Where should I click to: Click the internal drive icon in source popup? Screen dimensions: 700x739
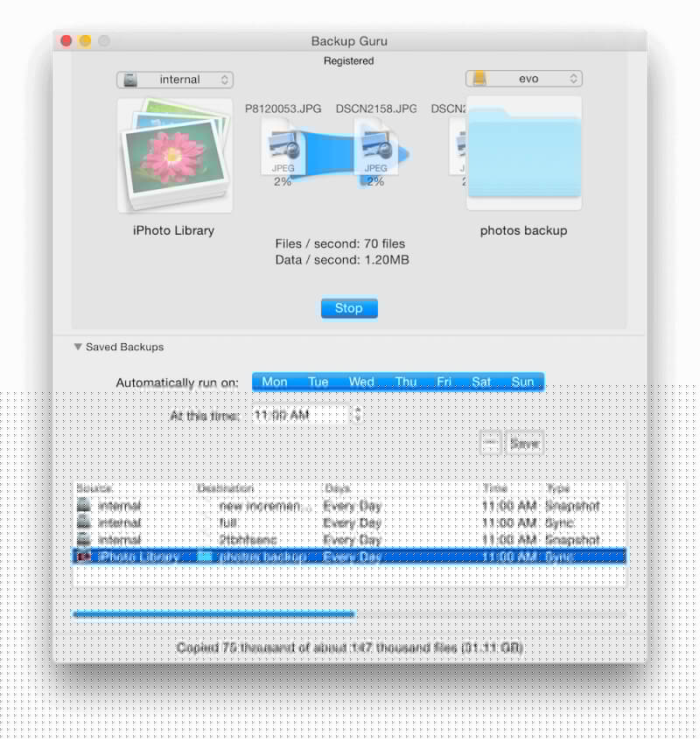tap(130, 80)
